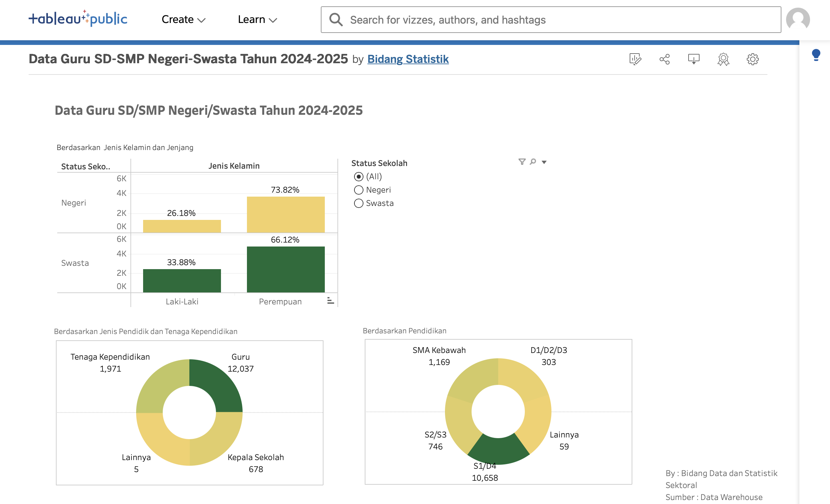Click the sort icon near Perempuan axis

point(330,301)
